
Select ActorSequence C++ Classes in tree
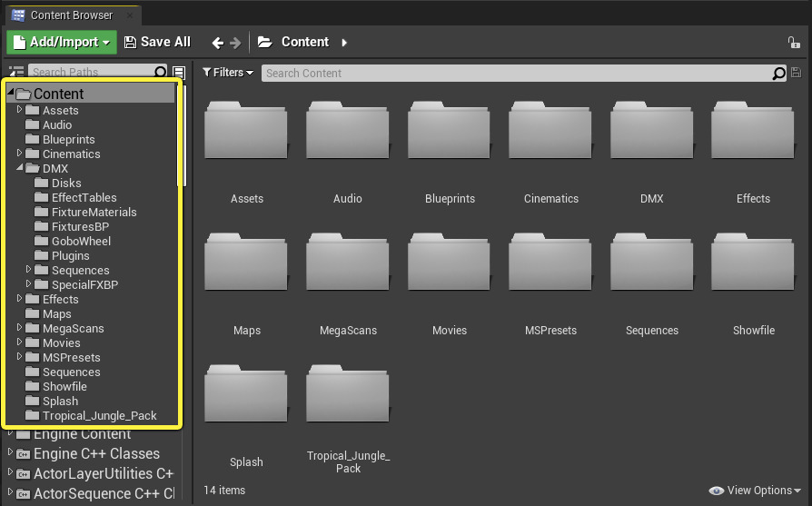pos(104,493)
